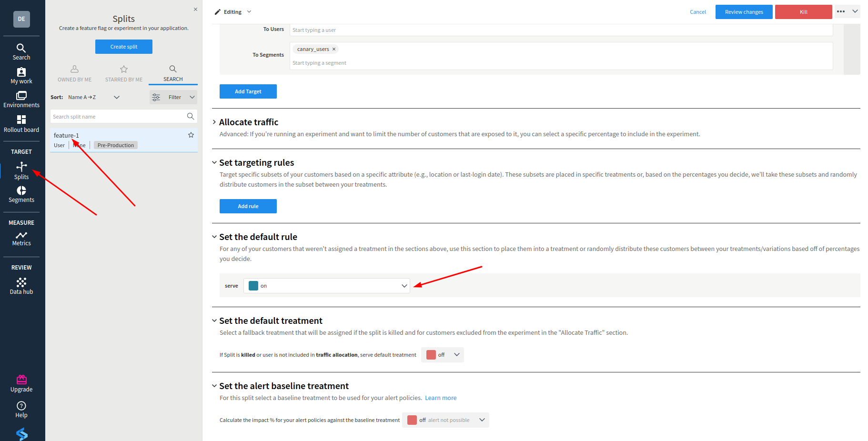Open the Filter dropdown
The height and width of the screenshot is (441, 868).
pos(173,97)
